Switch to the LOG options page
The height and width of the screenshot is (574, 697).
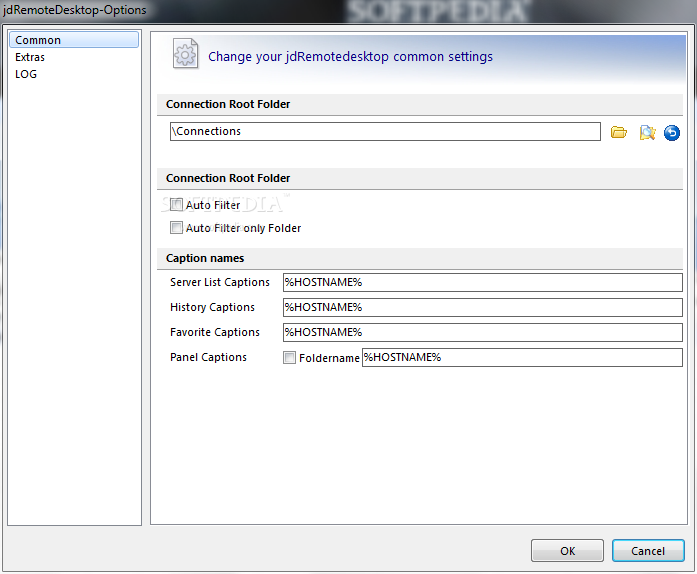click(26, 74)
